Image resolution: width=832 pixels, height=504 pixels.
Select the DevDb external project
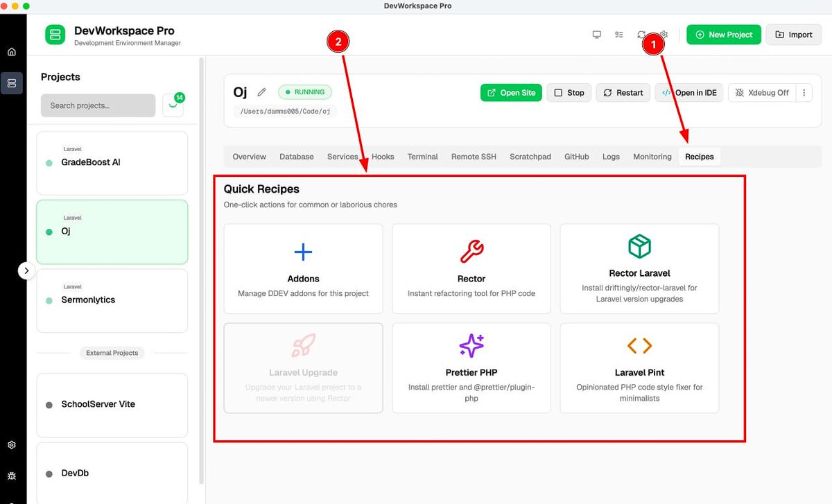(x=112, y=473)
